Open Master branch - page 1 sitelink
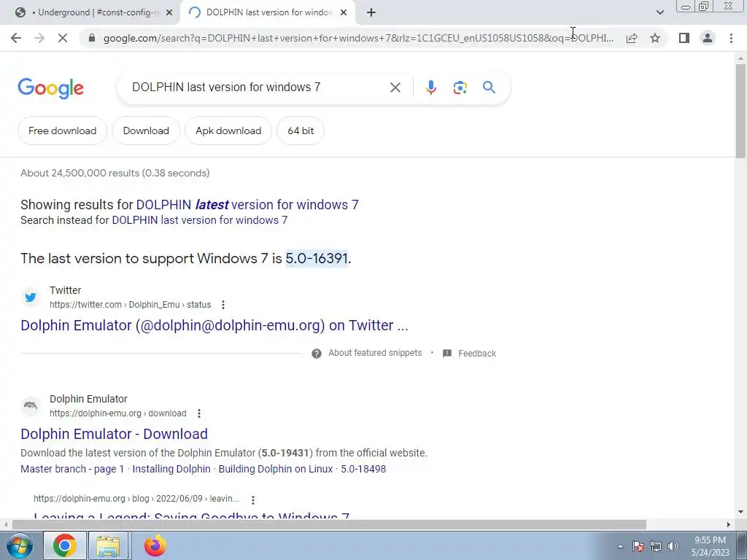This screenshot has width=747, height=560. click(72, 469)
